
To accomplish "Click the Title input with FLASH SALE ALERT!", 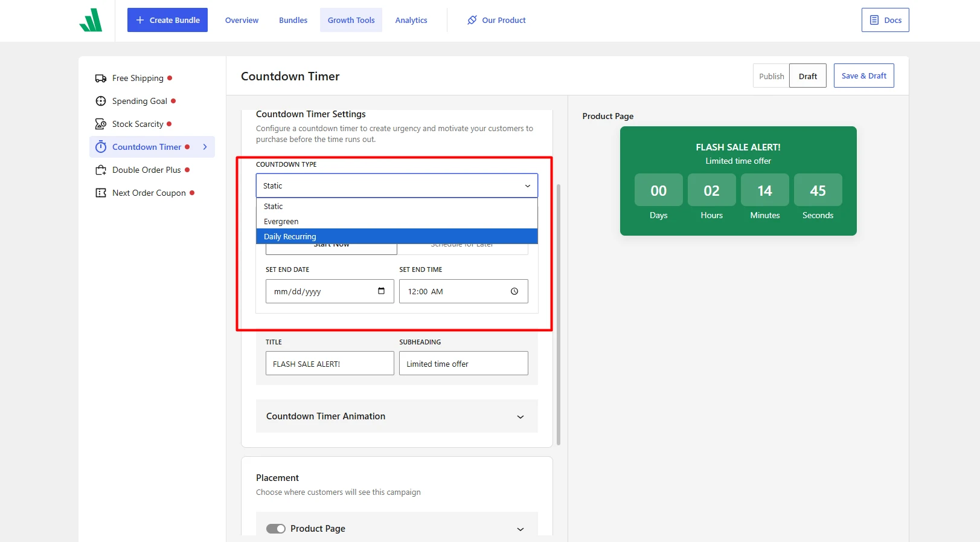I will coord(330,364).
